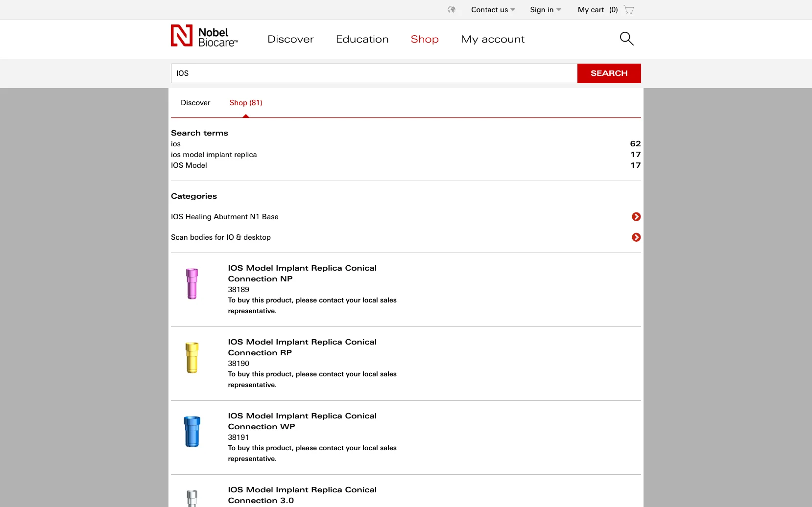Click the red SEARCH button

pyautogui.click(x=609, y=73)
